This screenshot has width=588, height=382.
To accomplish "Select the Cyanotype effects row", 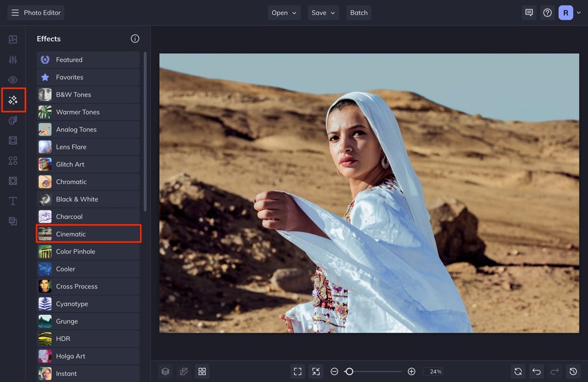I will tap(88, 304).
